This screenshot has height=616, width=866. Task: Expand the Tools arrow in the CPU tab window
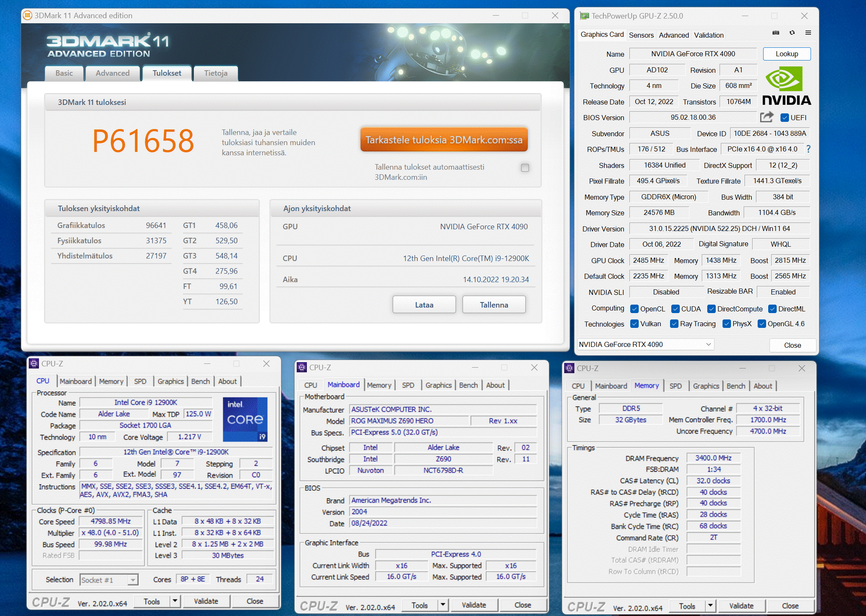pos(175,601)
